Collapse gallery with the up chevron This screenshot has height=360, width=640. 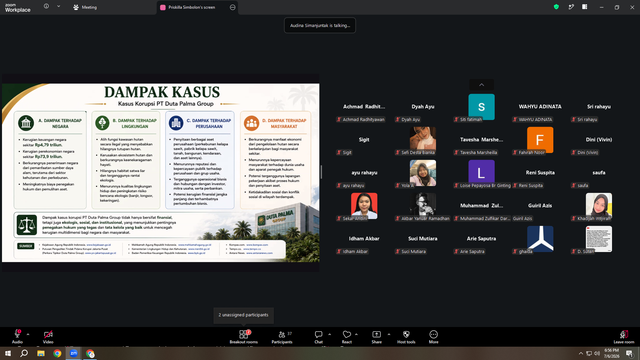(481, 84)
